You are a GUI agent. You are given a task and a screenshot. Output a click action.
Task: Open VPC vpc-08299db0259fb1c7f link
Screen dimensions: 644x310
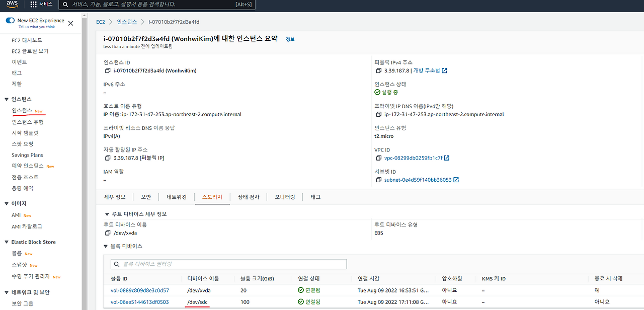[414, 158]
